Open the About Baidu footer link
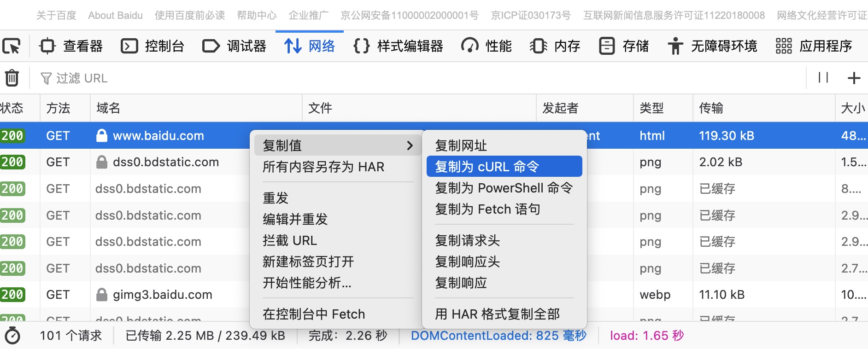Screen dimensions: 868x349 click(x=115, y=16)
